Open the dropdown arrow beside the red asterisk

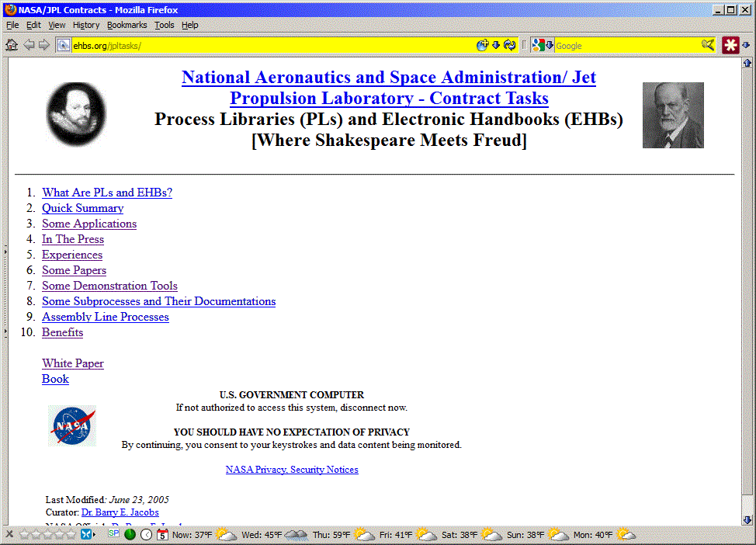(746, 45)
